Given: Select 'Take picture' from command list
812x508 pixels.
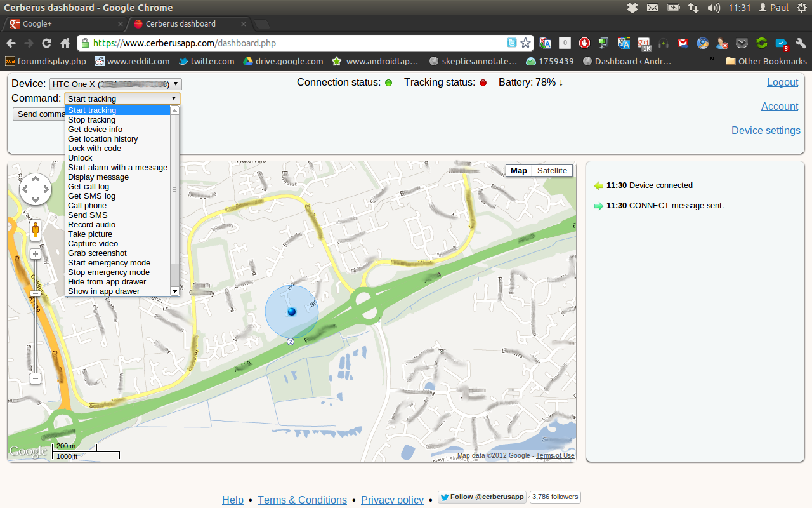Looking at the screenshot, I should pyautogui.click(x=90, y=234).
